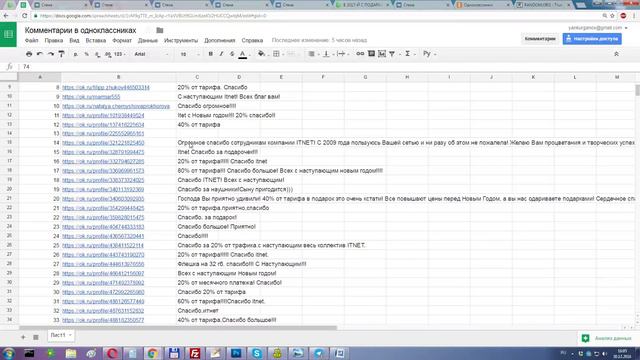
Task: Select the Лист1 sheet tab
Action: coord(61,336)
